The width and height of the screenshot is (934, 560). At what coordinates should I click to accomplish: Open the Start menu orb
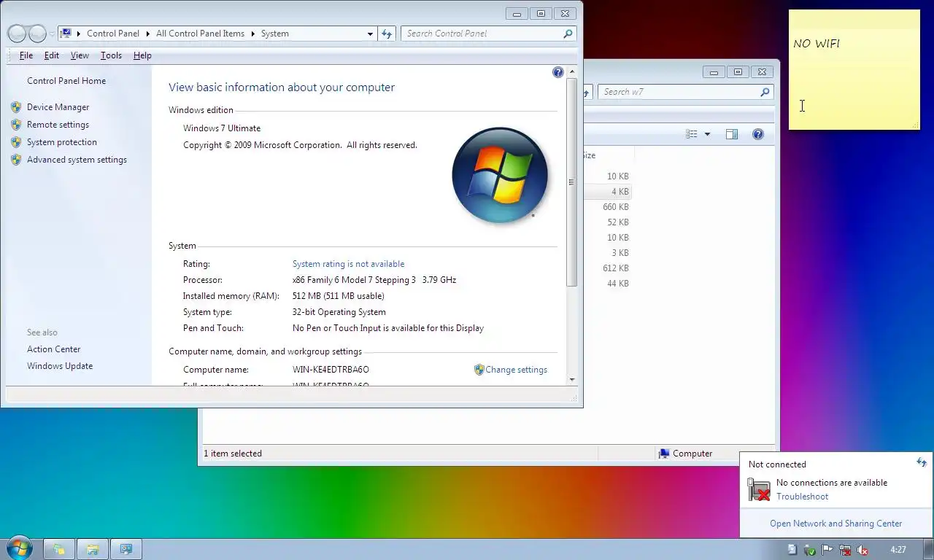(x=19, y=548)
